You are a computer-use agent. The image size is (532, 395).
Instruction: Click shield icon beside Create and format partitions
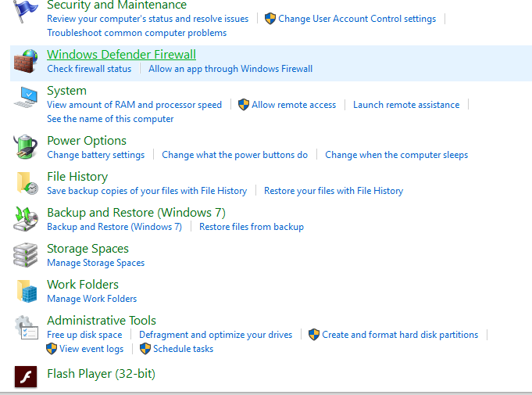[314, 335]
